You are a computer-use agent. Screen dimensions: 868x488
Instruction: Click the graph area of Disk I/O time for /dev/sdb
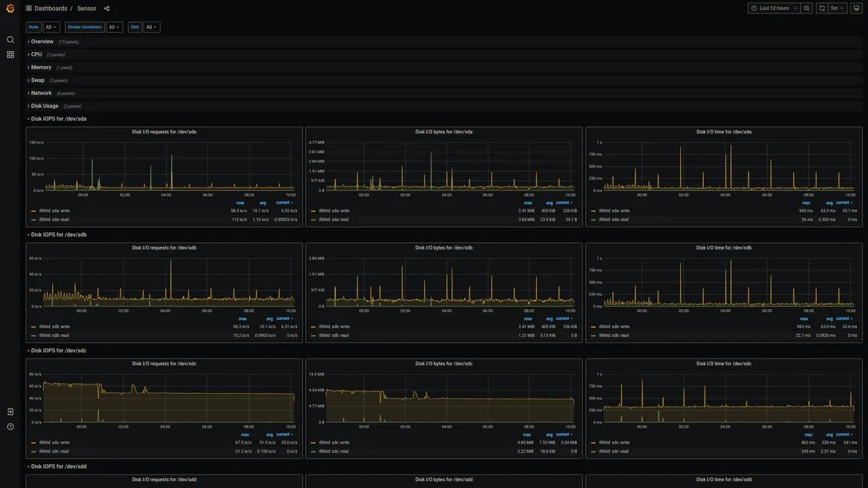coord(729,282)
